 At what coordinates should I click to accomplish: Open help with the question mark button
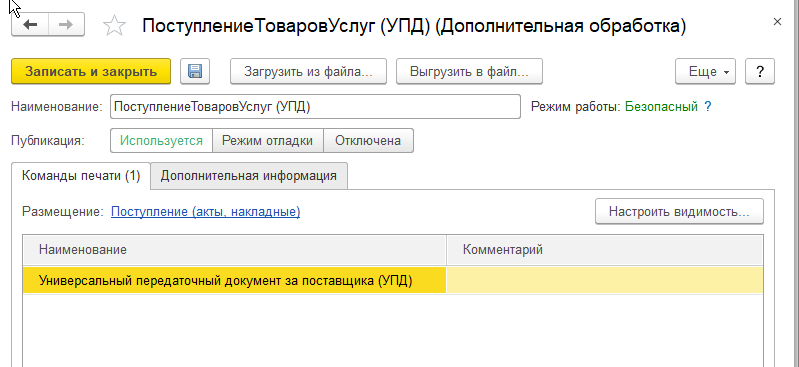[760, 71]
